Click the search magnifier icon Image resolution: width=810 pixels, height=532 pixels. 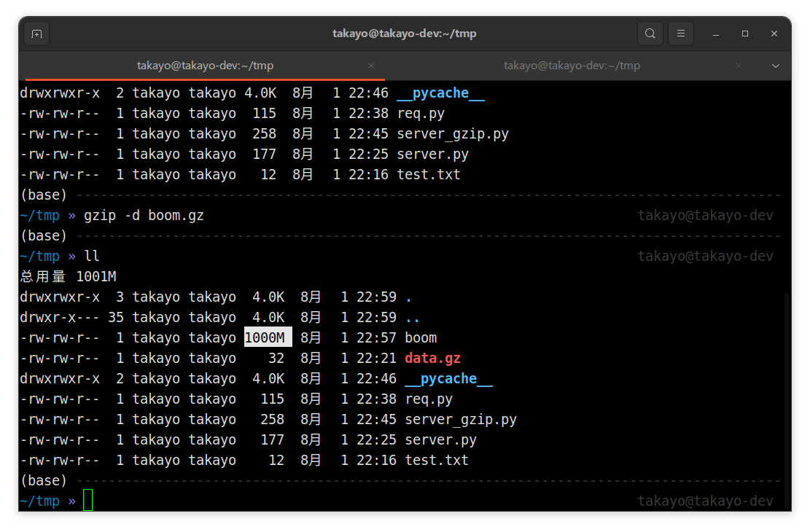(x=650, y=34)
